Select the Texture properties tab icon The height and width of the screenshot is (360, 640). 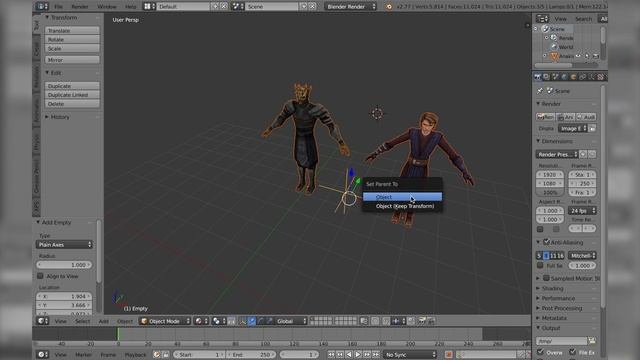pos(600,77)
